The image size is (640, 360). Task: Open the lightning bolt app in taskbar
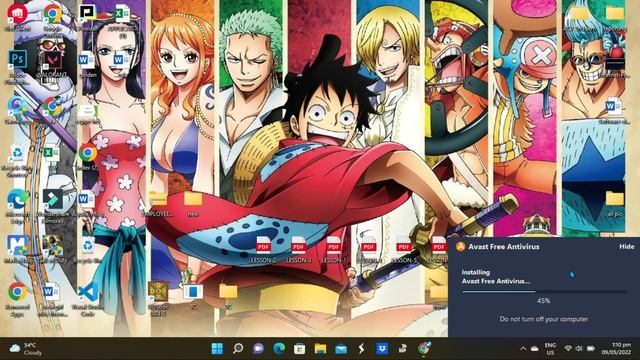point(361,349)
